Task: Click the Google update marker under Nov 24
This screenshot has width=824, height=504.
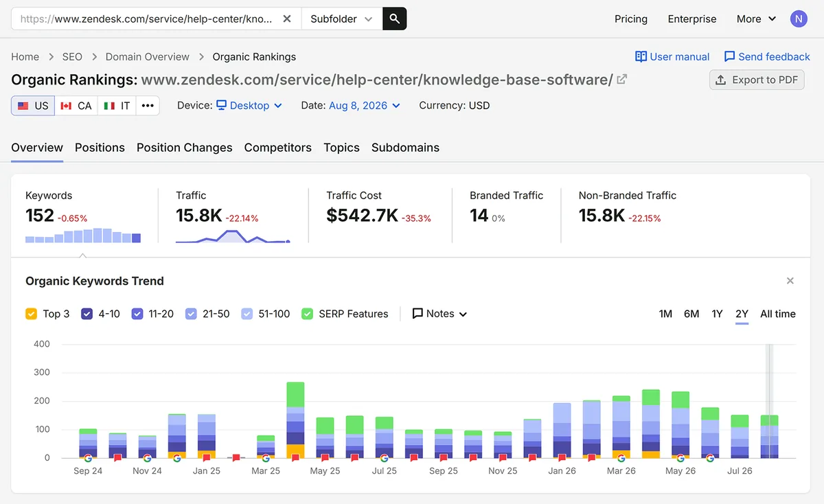Action: (x=147, y=457)
